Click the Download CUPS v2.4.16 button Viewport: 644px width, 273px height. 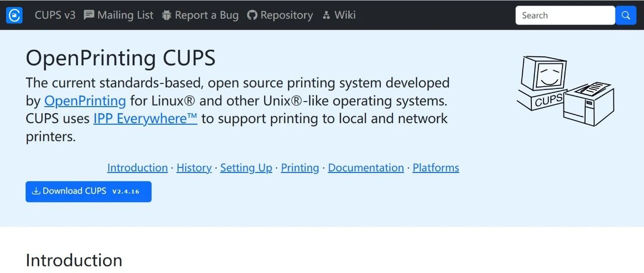tap(89, 192)
